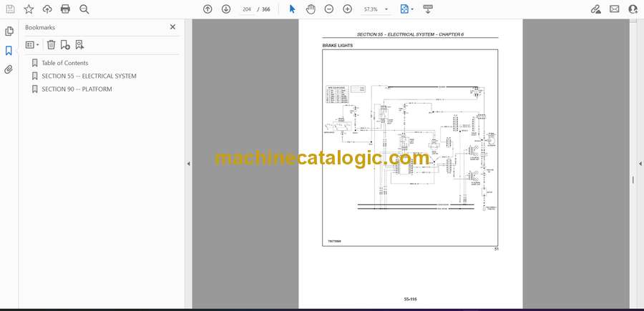The height and width of the screenshot is (311, 644).
Task: Click the page number 55-116 footer
Action: click(410, 299)
